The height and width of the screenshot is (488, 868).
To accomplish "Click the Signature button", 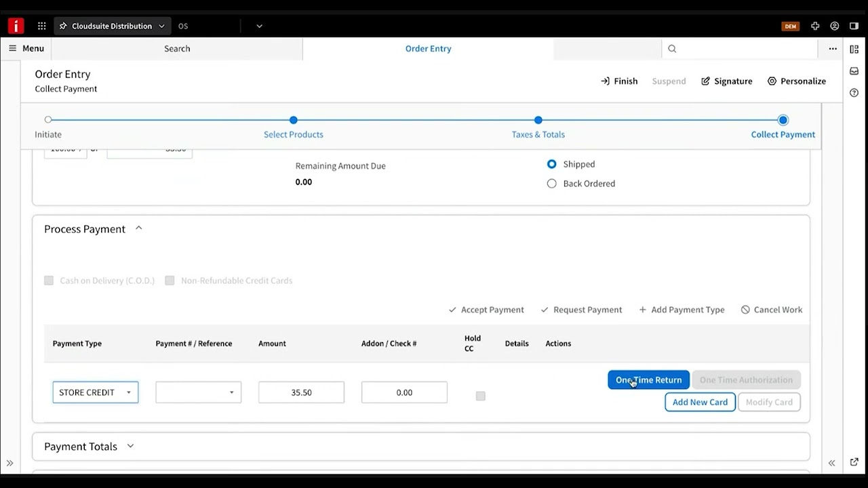I will pyautogui.click(x=726, y=81).
